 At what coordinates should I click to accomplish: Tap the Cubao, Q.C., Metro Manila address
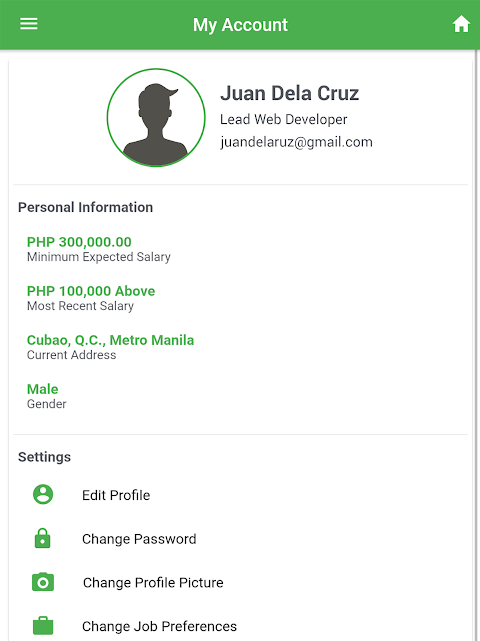pos(110,340)
